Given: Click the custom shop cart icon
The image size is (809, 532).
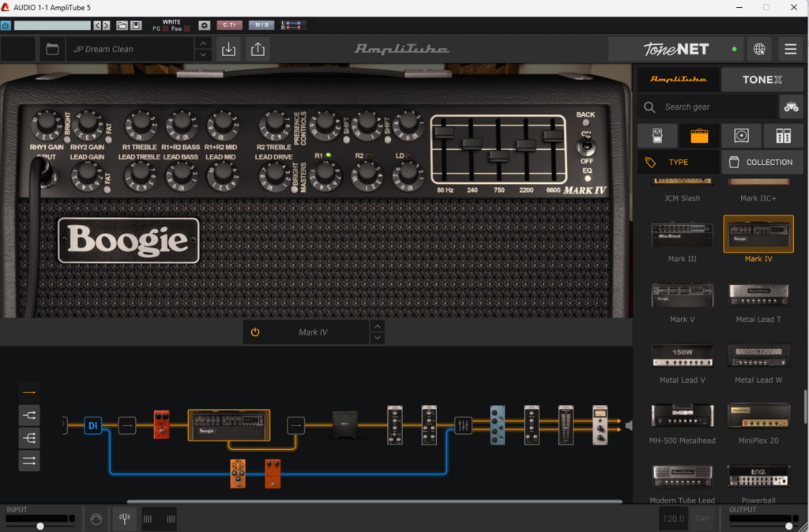Looking at the screenshot, I should click(x=791, y=107).
